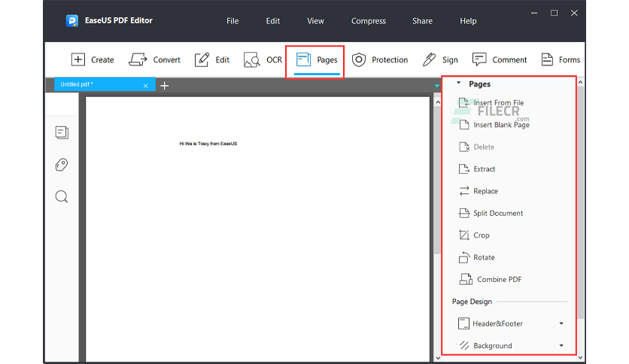Close the Untitled.pdf tab
The image size is (629, 364).
tap(146, 86)
